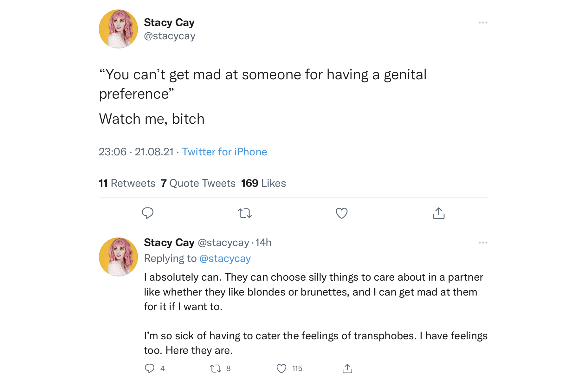The width and height of the screenshot is (588, 384).
Task: Click the reply icon under the main tweet
Action: (x=147, y=213)
